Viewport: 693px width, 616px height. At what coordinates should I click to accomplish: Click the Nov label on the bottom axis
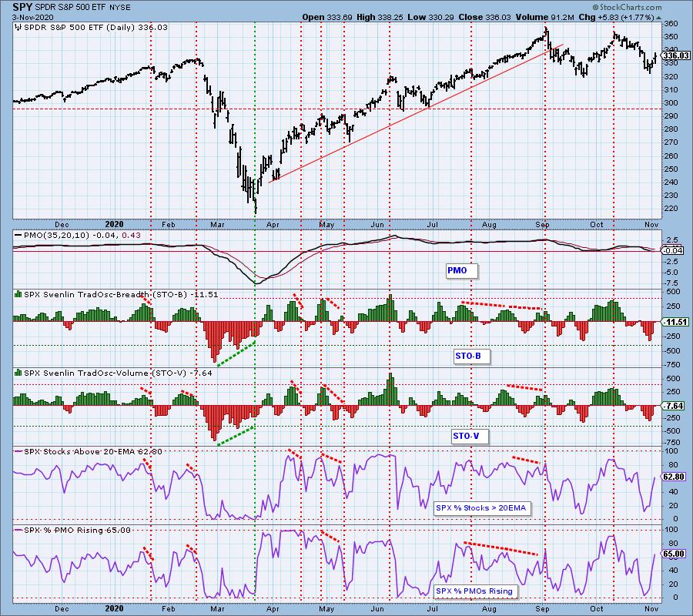tap(651, 609)
